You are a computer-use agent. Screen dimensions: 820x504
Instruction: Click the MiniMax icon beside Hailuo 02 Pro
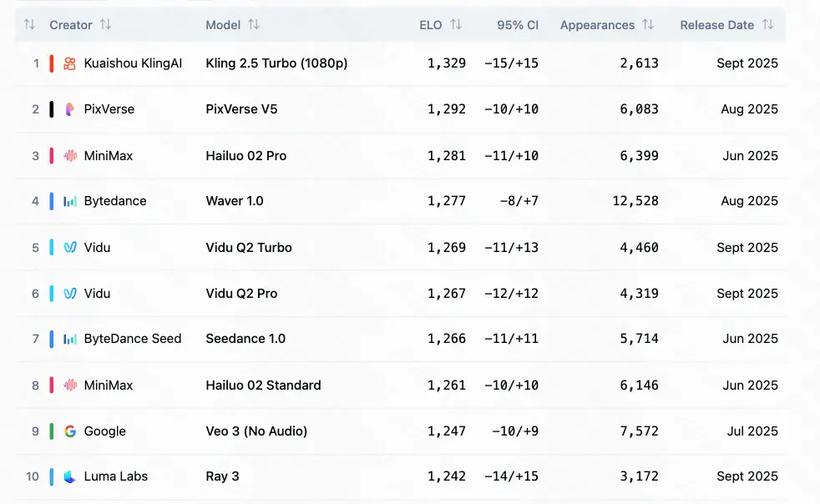[x=70, y=156]
